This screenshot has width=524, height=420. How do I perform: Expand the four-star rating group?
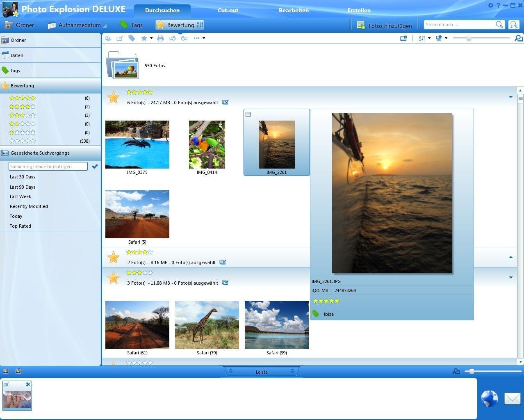pos(510,257)
